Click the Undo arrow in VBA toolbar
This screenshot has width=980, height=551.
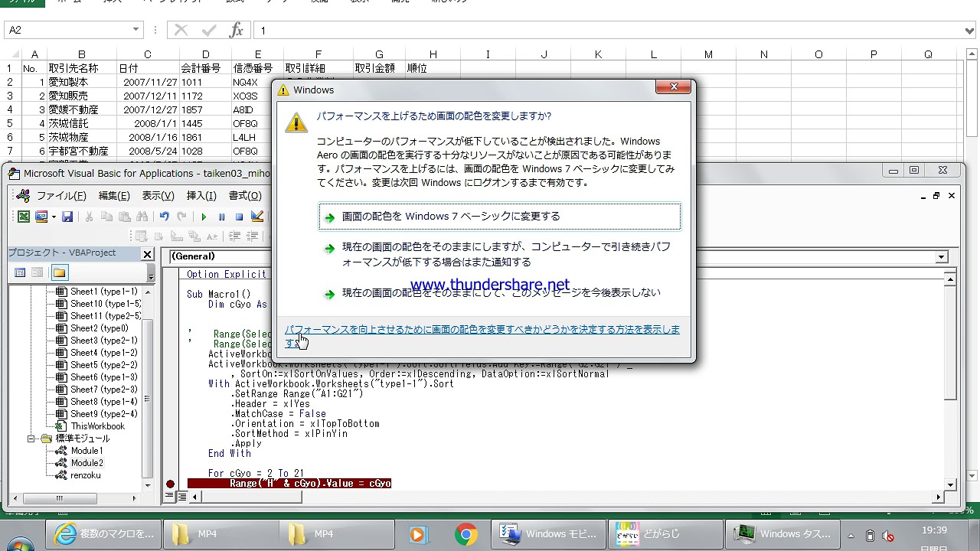tap(164, 217)
